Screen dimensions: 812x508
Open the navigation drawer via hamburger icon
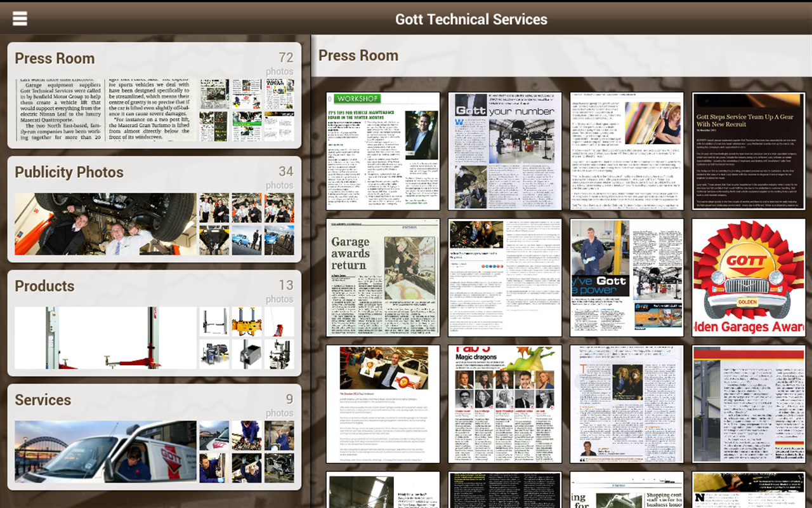click(19, 17)
